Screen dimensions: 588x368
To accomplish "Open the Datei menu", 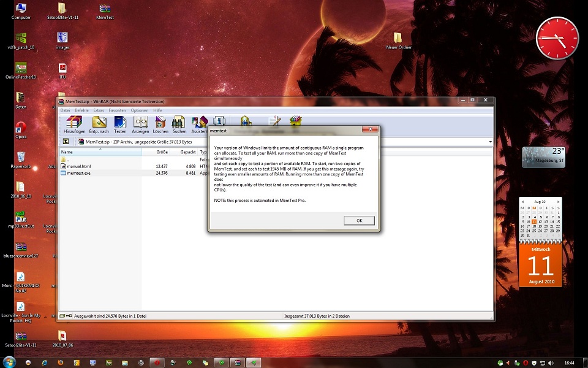I will point(65,110).
